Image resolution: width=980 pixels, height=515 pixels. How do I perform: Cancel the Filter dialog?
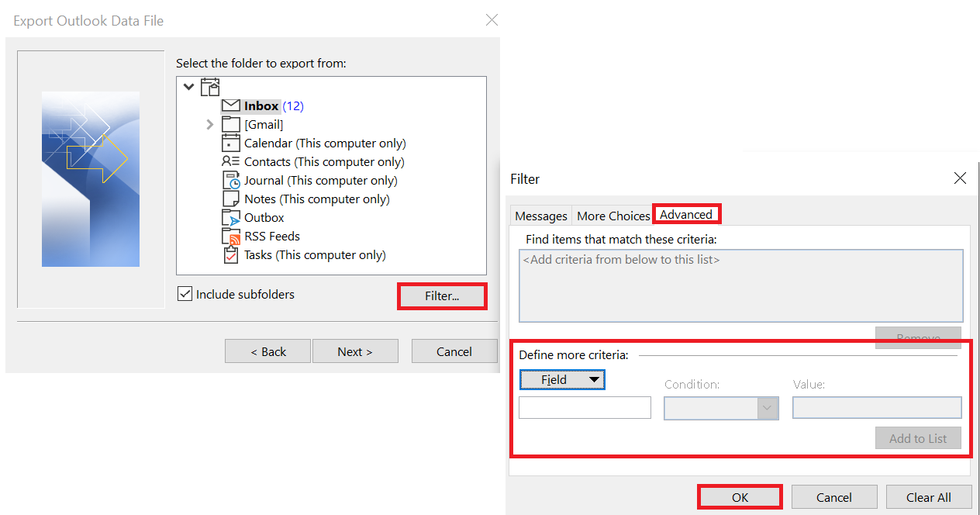[834, 497]
